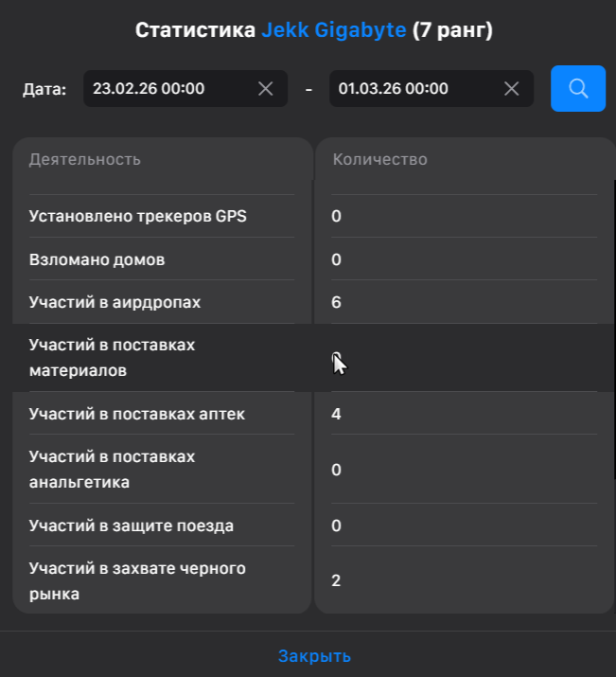Viewport: 616px width, 677px height.
Task: Select the Участий в поставках анальгетика row
Action: (112, 469)
